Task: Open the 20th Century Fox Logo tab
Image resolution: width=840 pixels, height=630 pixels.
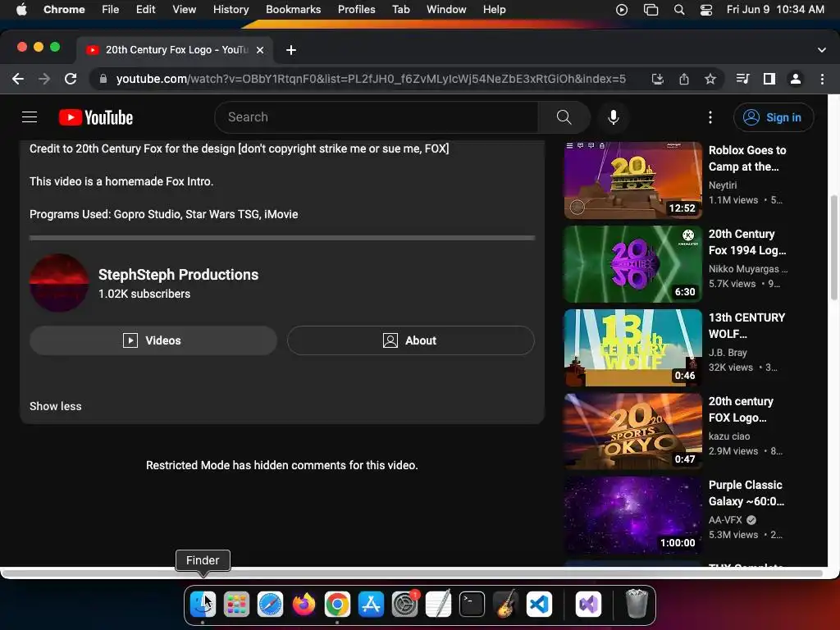Action: [x=174, y=50]
